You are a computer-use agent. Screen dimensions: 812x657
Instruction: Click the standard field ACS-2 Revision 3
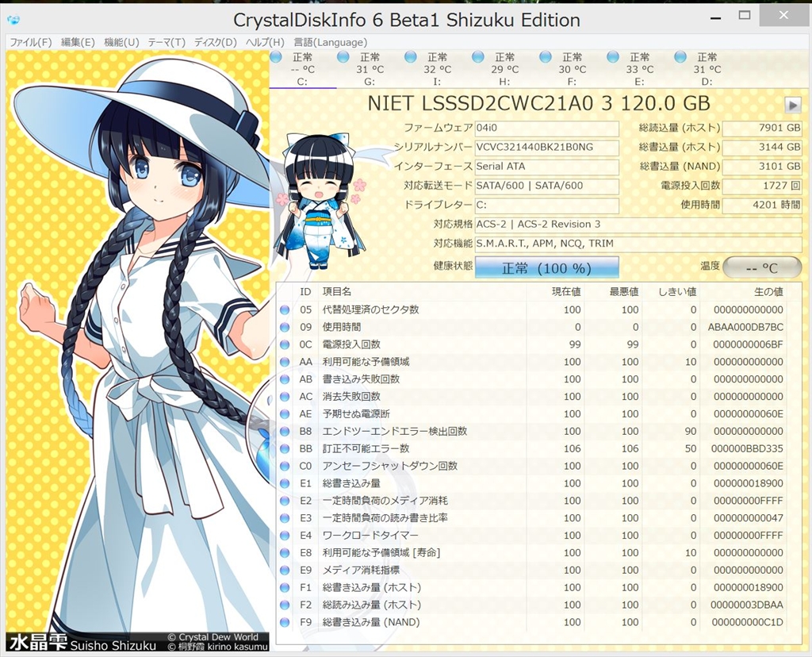click(638, 225)
